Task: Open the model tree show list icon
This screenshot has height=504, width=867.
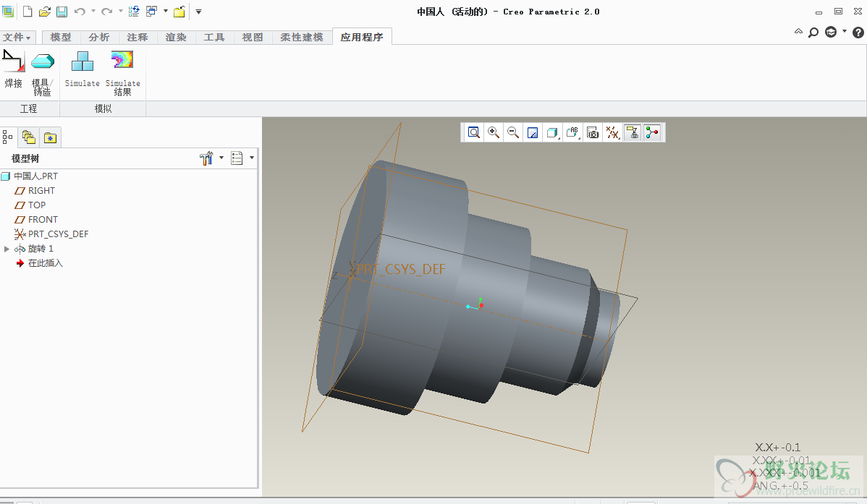Action: 237,158
